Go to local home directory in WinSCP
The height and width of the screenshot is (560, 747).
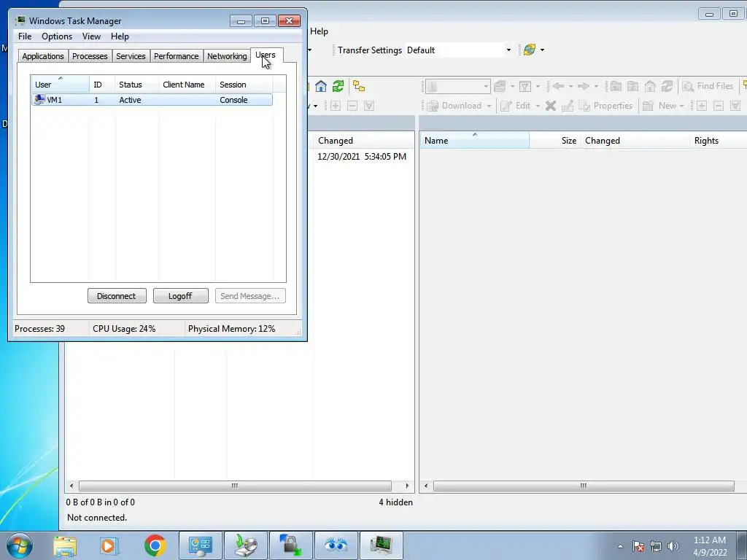pyautogui.click(x=321, y=86)
